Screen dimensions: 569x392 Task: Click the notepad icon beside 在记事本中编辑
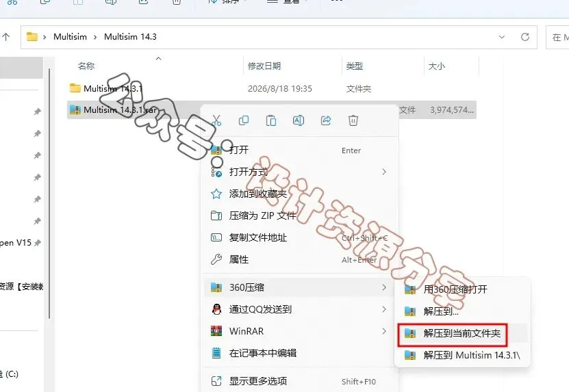216,353
